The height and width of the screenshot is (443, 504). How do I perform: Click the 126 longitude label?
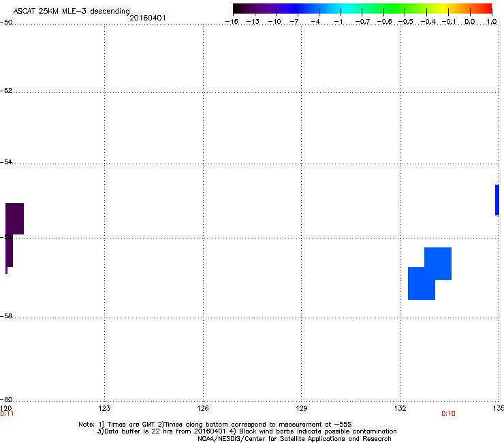point(203,408)
